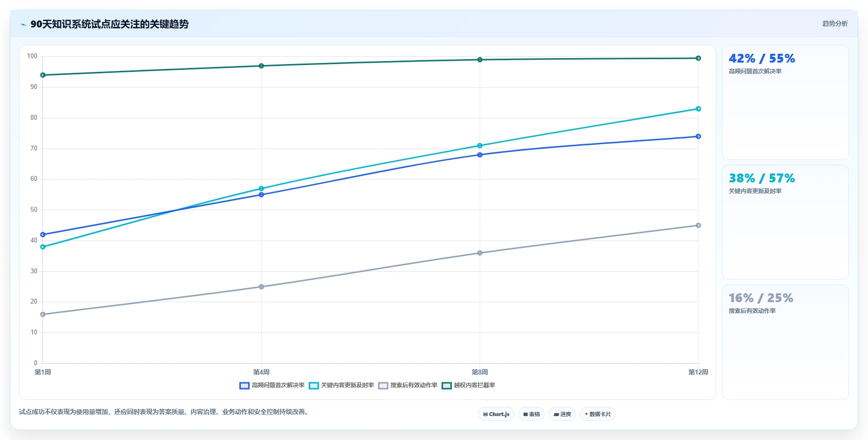Viewport: 868px width, 440px height.
Task: Click the 搜索后有效动作率 caption in the stat card
Action: point(752,311)
